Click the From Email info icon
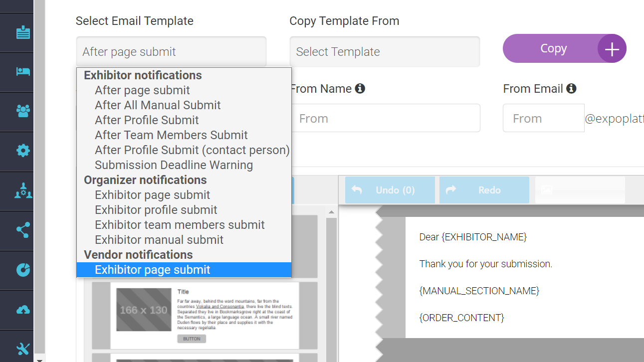The height and width of the screenshot is (362, 644). point(571,89)
